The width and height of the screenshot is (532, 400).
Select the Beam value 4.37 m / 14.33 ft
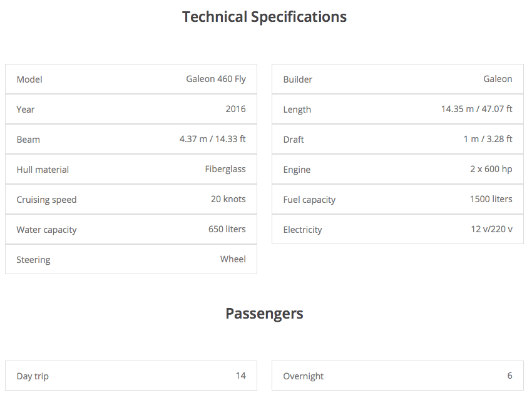point(212,139)
